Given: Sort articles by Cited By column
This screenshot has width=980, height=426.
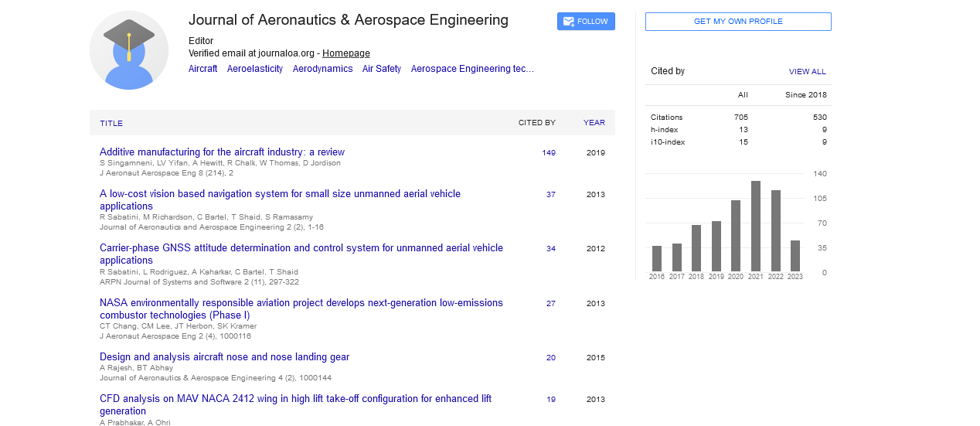Looking at the screenshot, I should [x=536, y=122].
